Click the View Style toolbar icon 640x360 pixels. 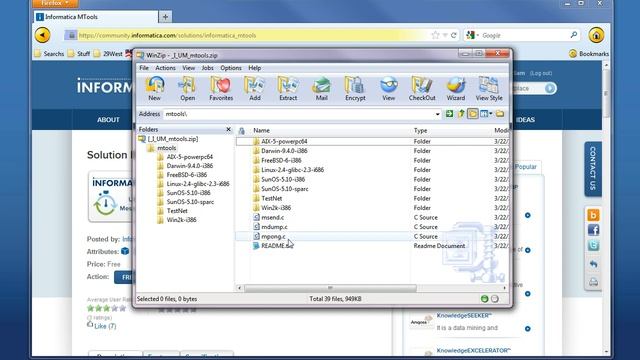click(489, 89)
